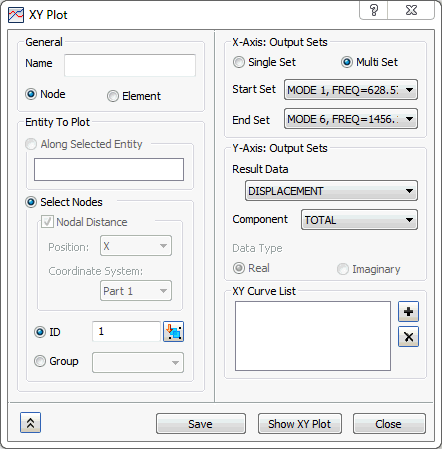The height and width of the screenshot is (449, 442).
Task: Expand the Result Data DISPLACEMENT dropdown
Action: tap(331, 191)
